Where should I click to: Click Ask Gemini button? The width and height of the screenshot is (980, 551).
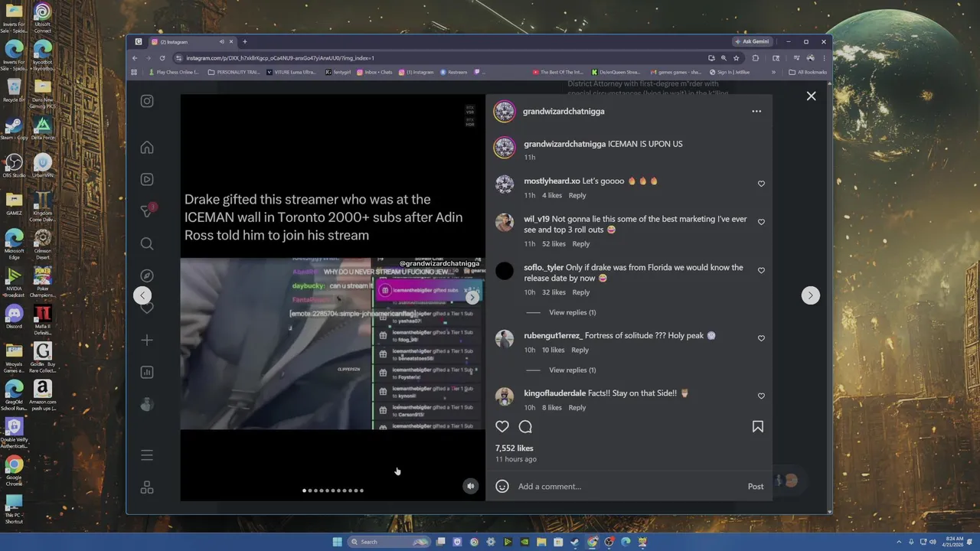click(752, 42)
